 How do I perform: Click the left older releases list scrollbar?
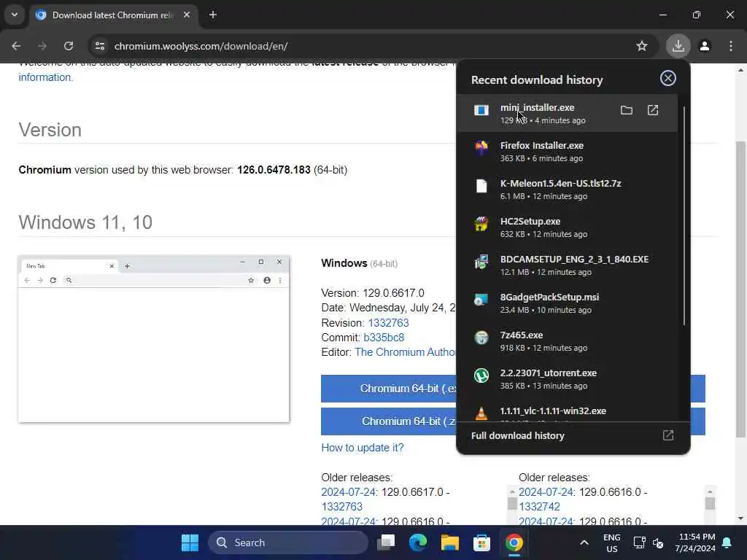[x=512, y=503]
